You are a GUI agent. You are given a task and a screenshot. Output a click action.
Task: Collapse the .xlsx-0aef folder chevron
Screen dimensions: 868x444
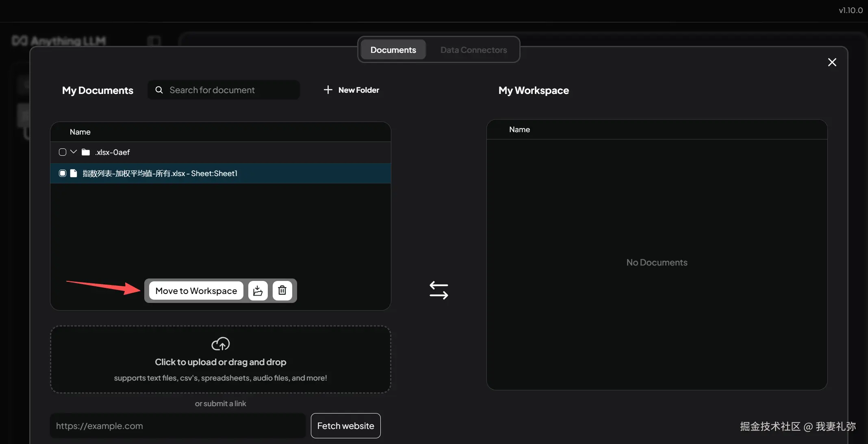click(74, 152)
